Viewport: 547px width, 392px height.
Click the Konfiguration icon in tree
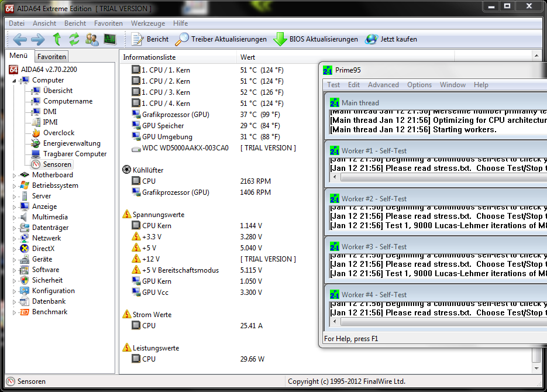(x=25, y=291)
